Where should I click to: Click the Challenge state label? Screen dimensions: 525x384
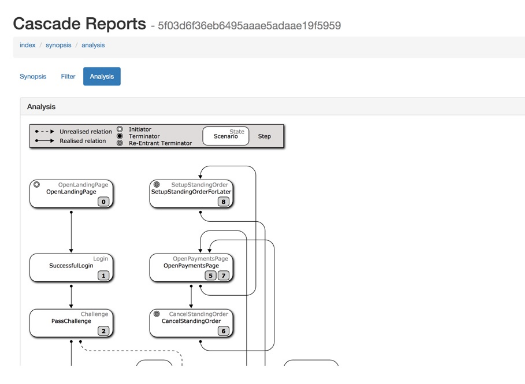pos(94,314)
